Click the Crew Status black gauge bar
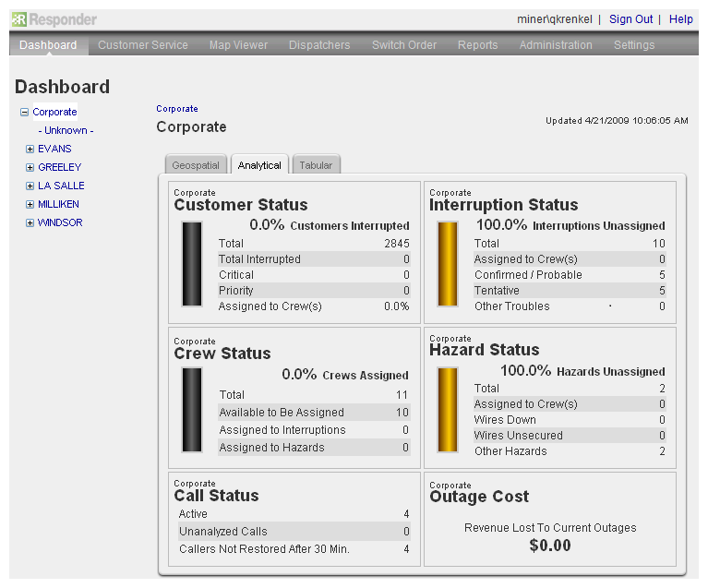This screenshot has height=588, width=708. click(x=192, y=410)
